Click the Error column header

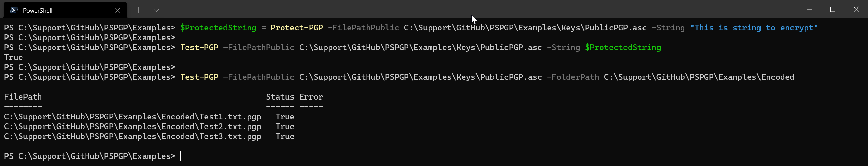click(311, 97)
